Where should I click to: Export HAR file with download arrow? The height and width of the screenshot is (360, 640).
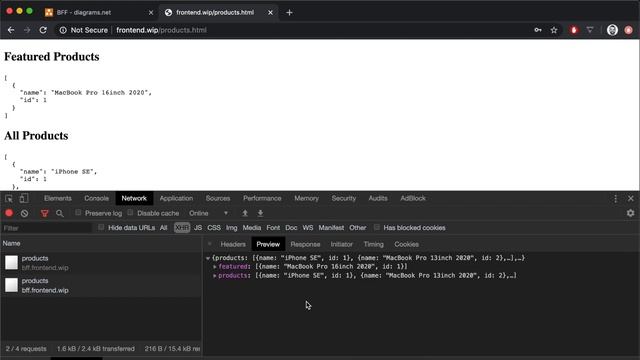point(260,213)
